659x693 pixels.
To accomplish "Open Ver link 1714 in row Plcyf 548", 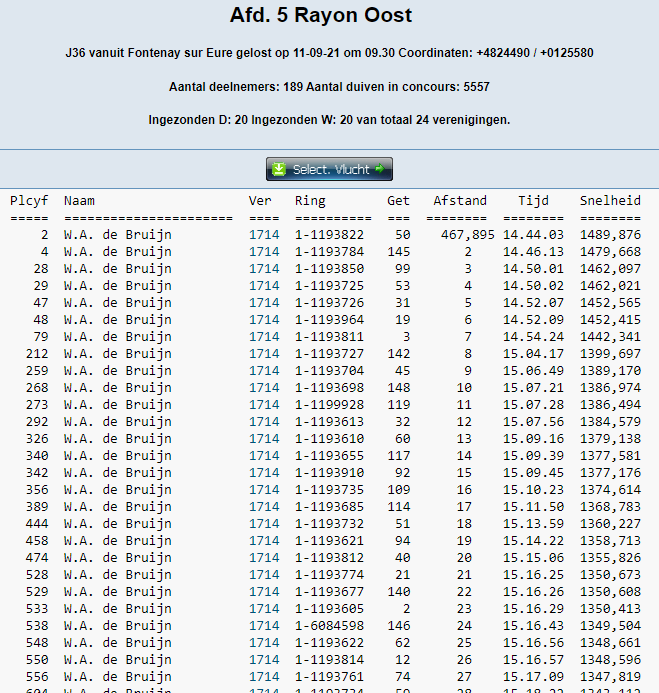I will click(264, 643).
